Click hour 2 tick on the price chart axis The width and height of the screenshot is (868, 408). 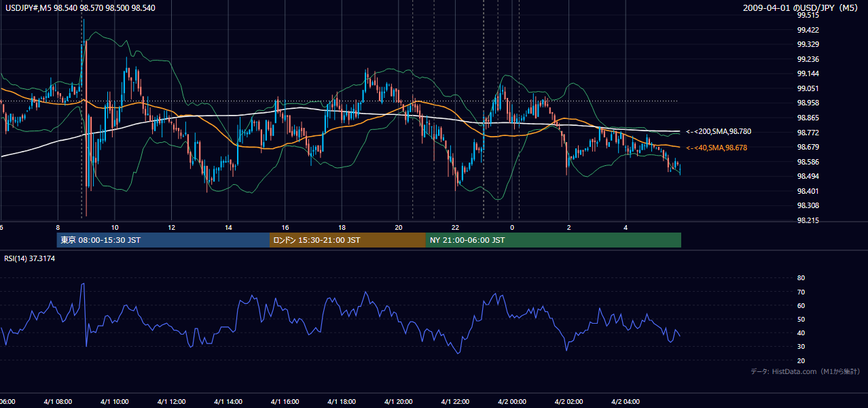[569, 227]
